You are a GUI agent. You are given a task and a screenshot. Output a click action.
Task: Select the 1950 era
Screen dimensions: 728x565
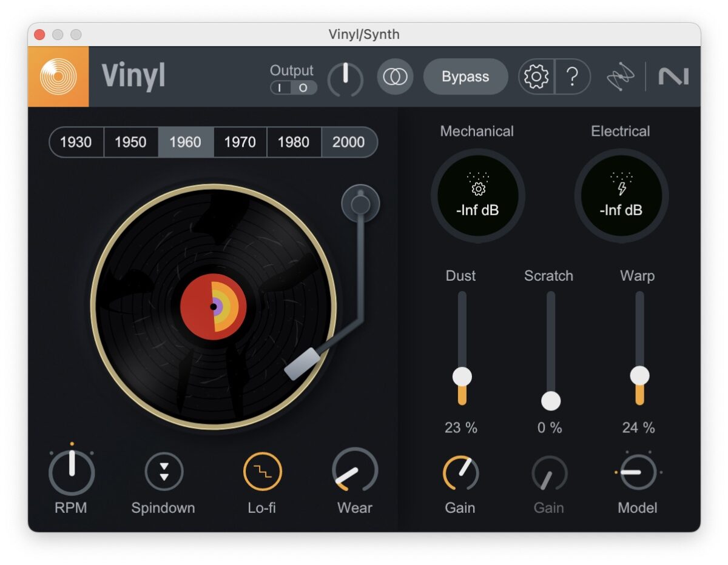point(131,142)
